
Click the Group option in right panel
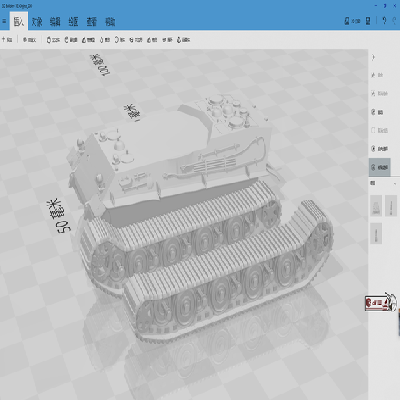click(377, 112)
